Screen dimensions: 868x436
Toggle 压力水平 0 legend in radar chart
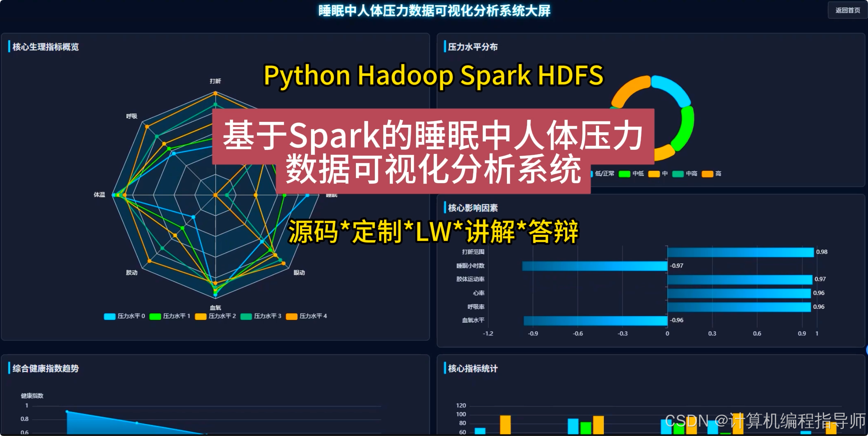pos(124,316)
